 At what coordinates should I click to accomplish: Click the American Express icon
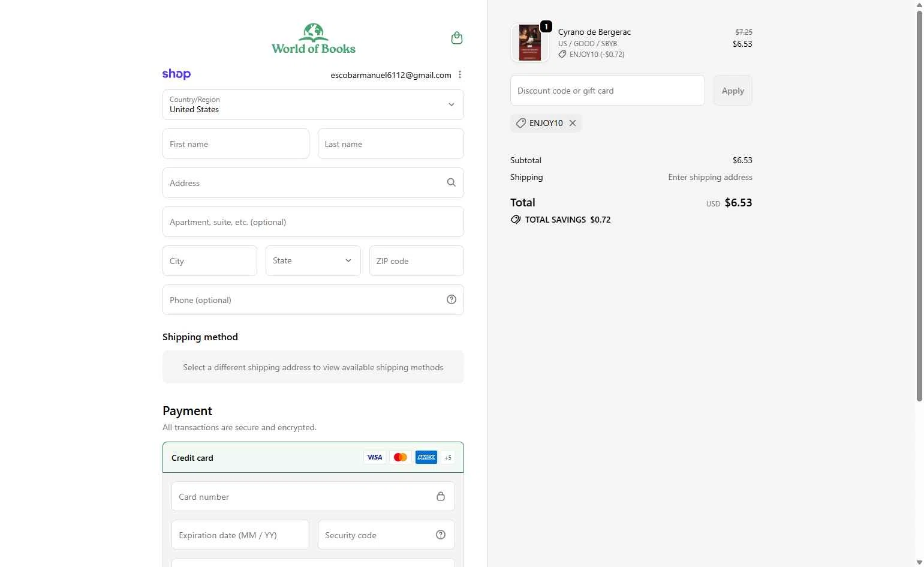click(426, 457)
